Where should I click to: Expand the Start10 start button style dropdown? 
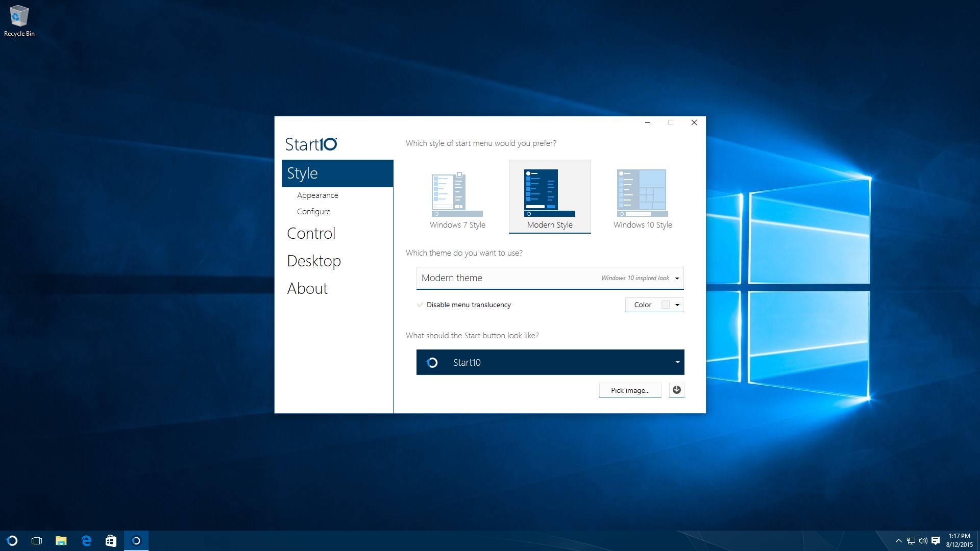point(677,362)
